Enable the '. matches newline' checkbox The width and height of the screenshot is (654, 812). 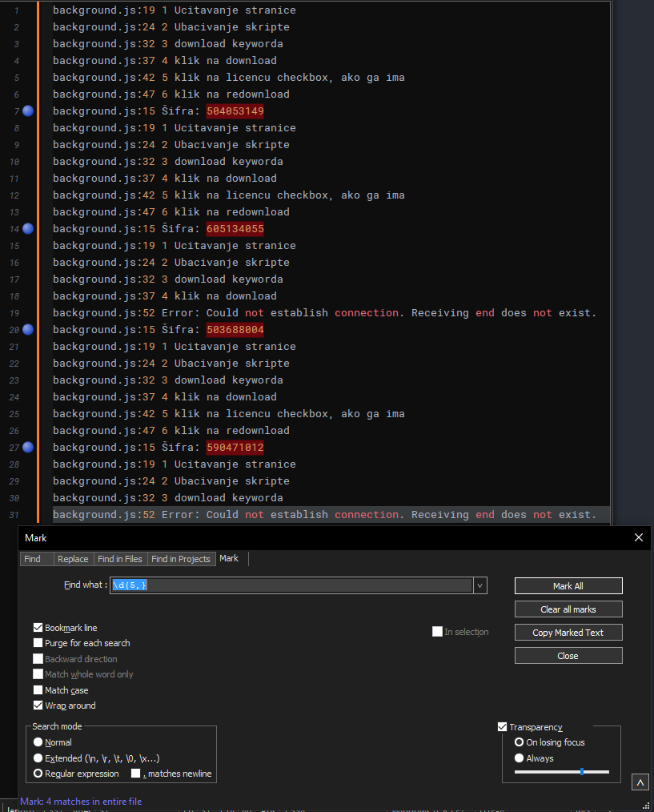pos(135,773)
